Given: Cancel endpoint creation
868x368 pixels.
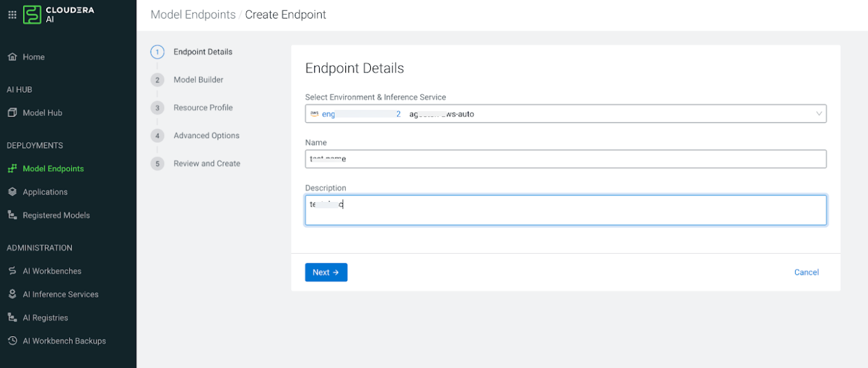Looking at the screenshot, I should click(806, 272).
